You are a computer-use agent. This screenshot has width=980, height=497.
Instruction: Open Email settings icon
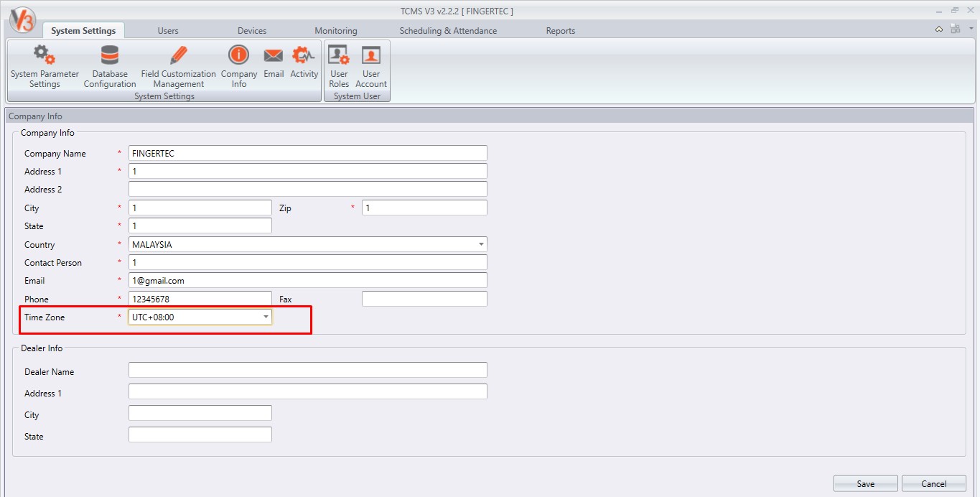(x=274, y=62)
